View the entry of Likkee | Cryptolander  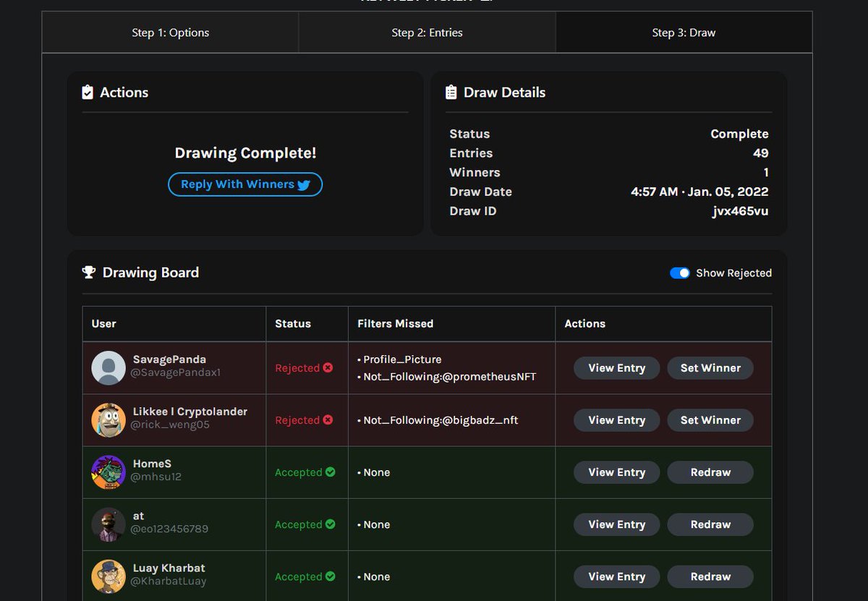click(616, 420)
